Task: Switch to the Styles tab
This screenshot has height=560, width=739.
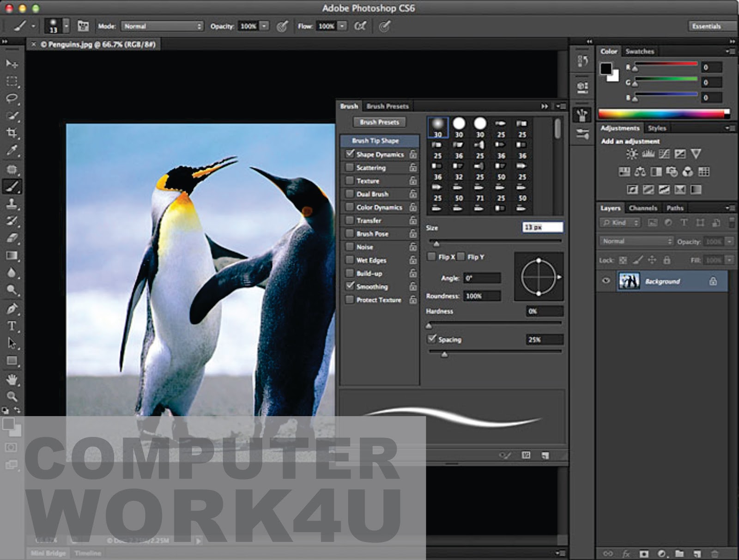Action: [x=657, y=128]
